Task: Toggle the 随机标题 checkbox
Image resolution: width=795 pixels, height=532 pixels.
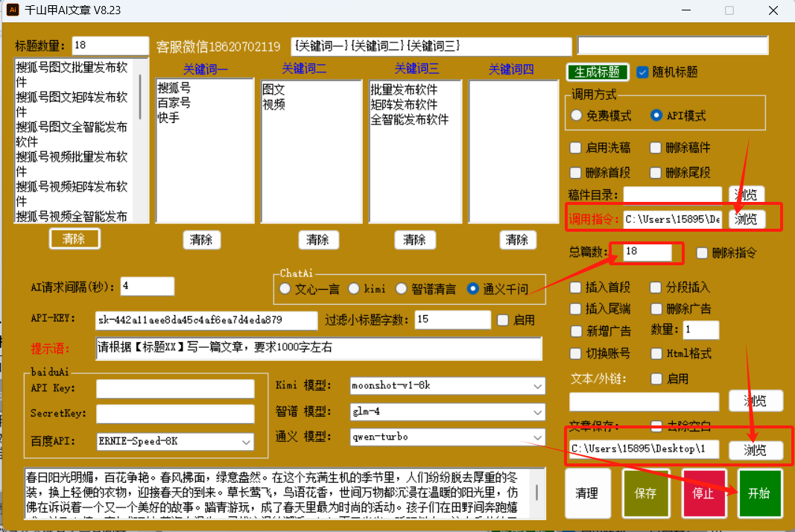Action: (642, 72)
